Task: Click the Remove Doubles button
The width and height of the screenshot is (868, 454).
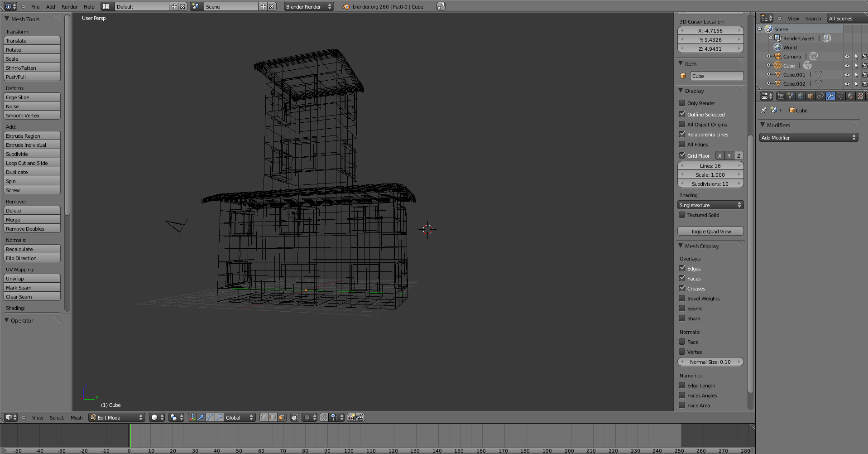Action: click(x=32, y=228)
